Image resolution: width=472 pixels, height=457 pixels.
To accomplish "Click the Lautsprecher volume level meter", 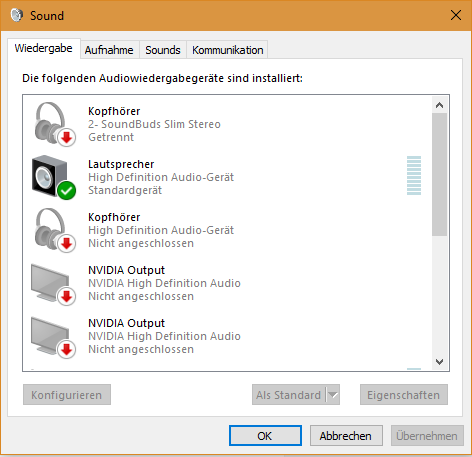I will pos(414,175).
